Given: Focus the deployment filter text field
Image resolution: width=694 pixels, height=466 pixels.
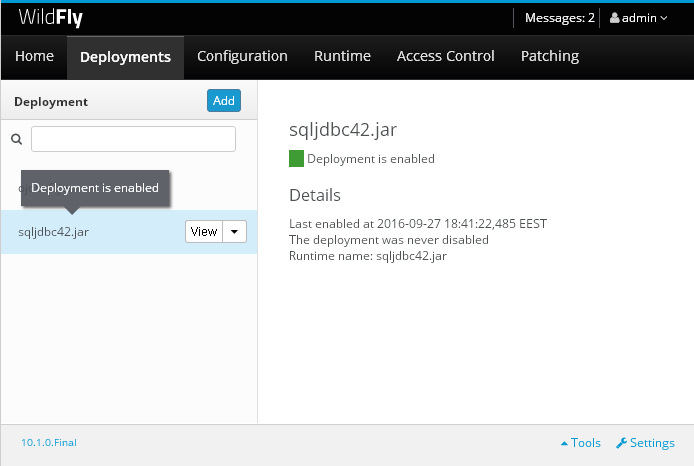Looking at the screenshot, I should pos(133,139).
